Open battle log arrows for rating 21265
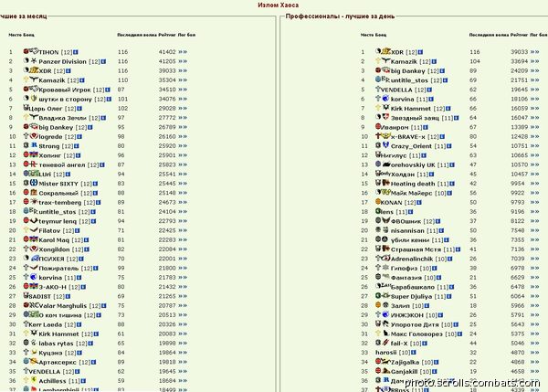Screen dimensions: 548x392 (183, 296)
